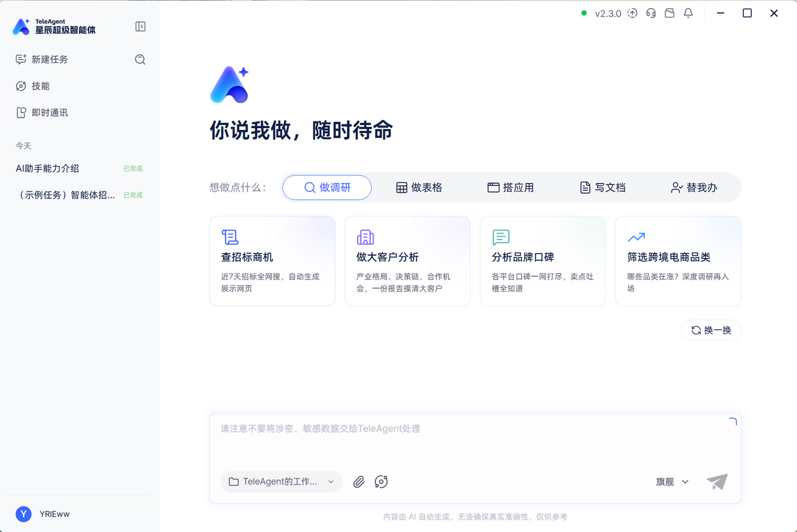Open the search icon next to 新建任务

tap(140, 60)
